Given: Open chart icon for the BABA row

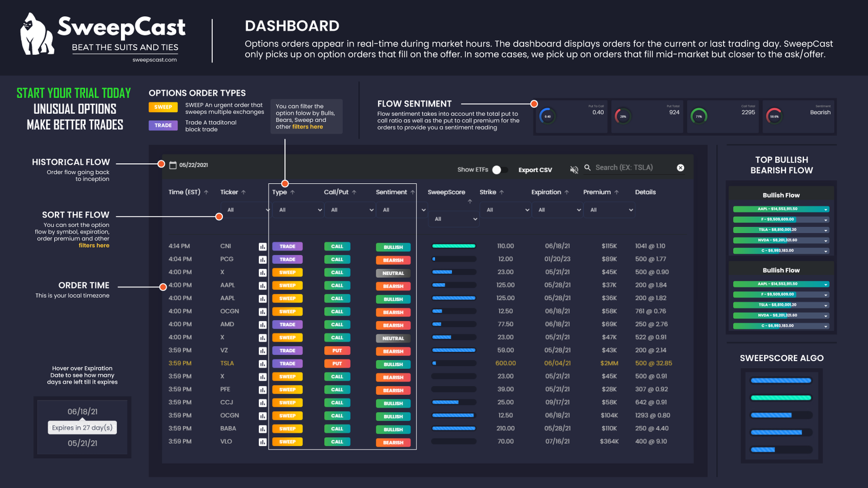Looking at the screenshot, I should pos(263,429).
